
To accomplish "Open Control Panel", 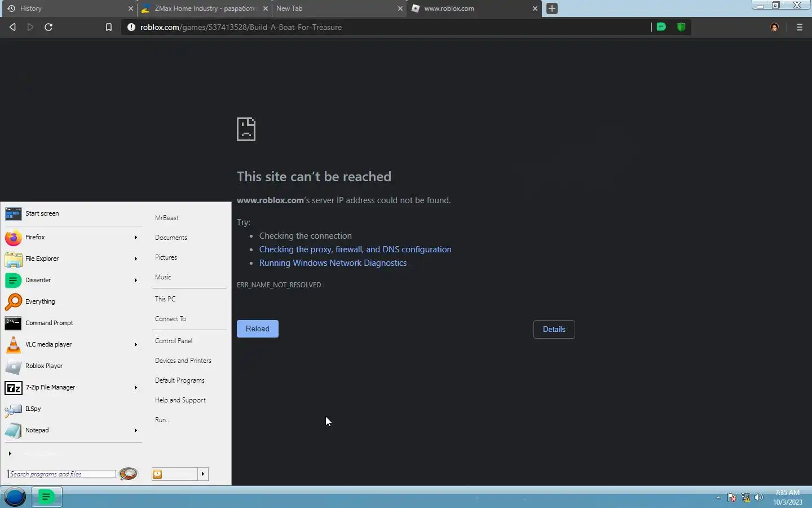I will pos(174,341).
